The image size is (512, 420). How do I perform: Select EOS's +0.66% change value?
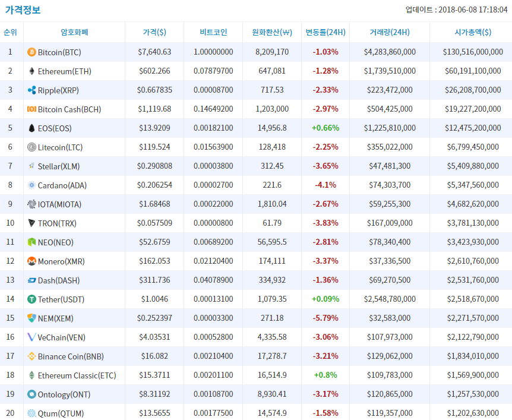[x=325, y=128]
